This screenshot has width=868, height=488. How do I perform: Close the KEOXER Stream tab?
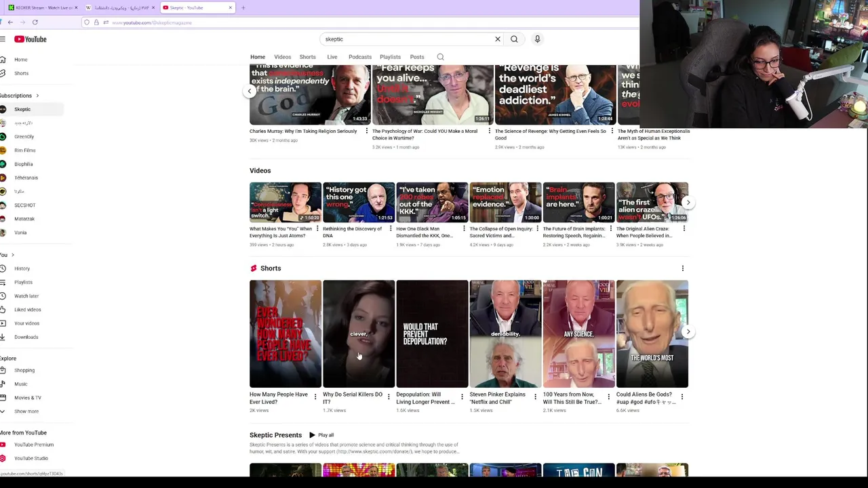(76, 7)
